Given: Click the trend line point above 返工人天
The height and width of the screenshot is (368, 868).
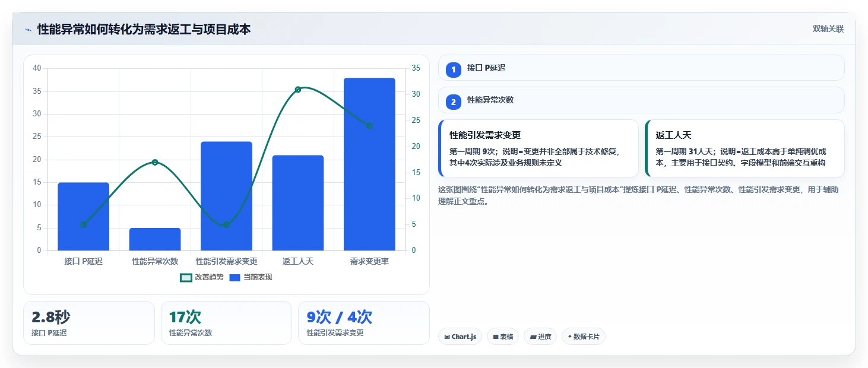Looking at the screenshot, I should pyautogui.click(x=298, y=90).
